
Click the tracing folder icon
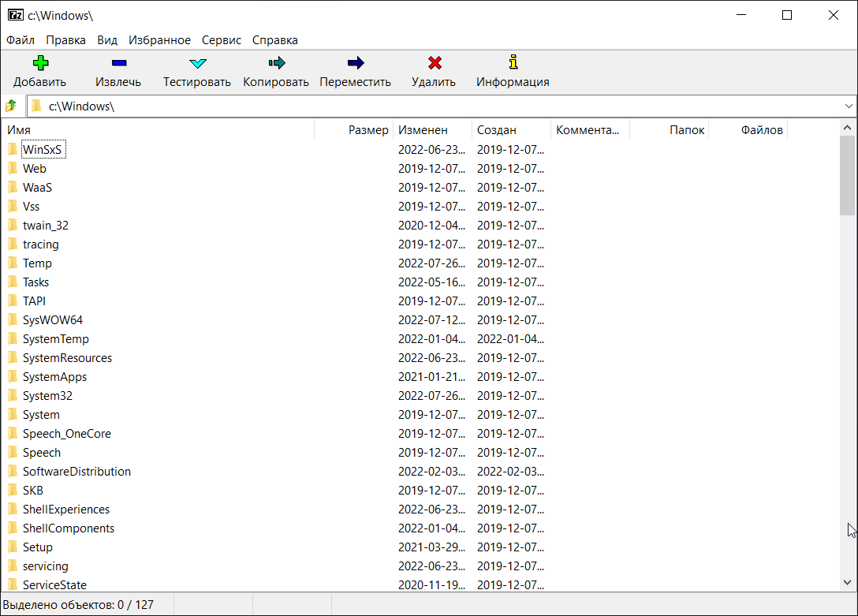[x=13, y=244]
